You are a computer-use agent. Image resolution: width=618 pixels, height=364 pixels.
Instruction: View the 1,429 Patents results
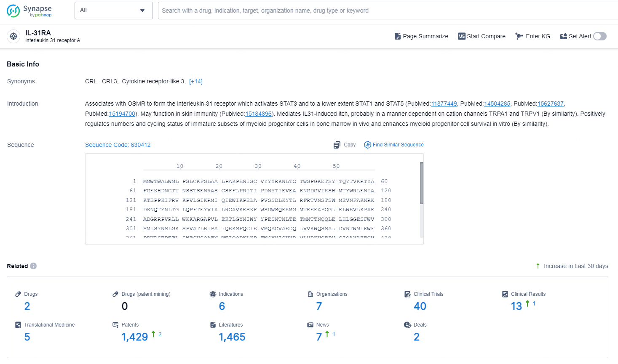[x=134, y=337]
